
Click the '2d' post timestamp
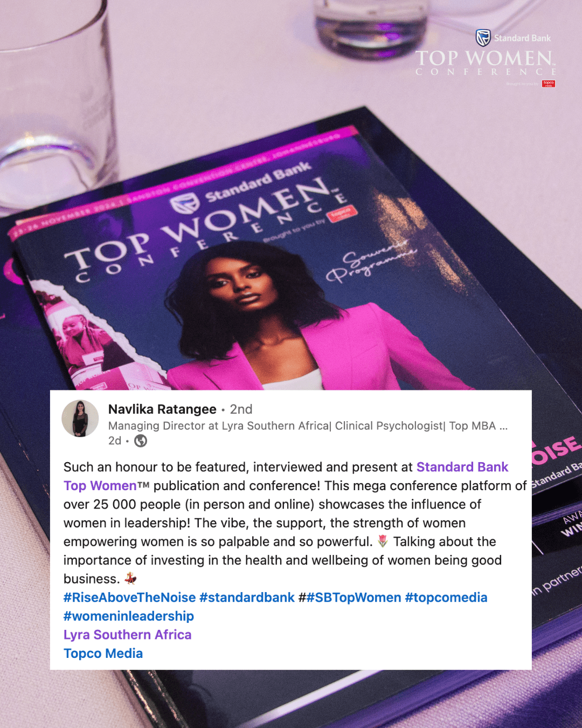(115, 441)
